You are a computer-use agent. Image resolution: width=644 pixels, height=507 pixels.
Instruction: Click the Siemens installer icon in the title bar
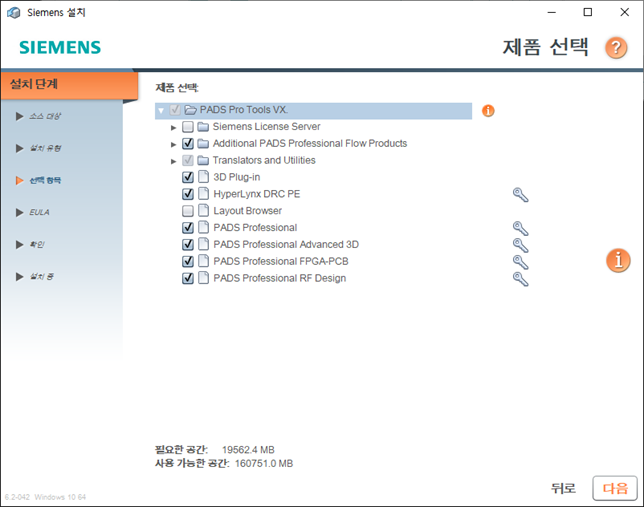[x=14, y=13]
